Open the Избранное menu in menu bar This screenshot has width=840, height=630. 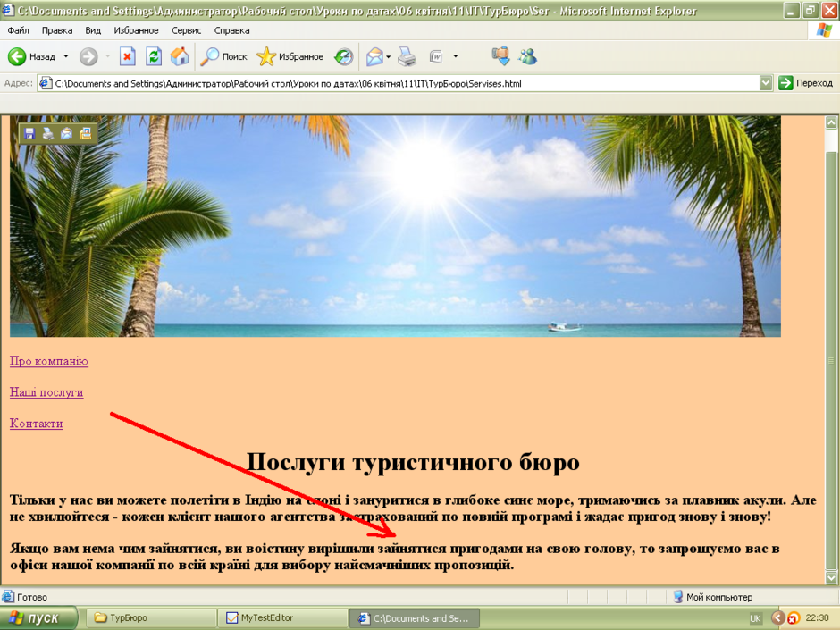pos(136,30)
